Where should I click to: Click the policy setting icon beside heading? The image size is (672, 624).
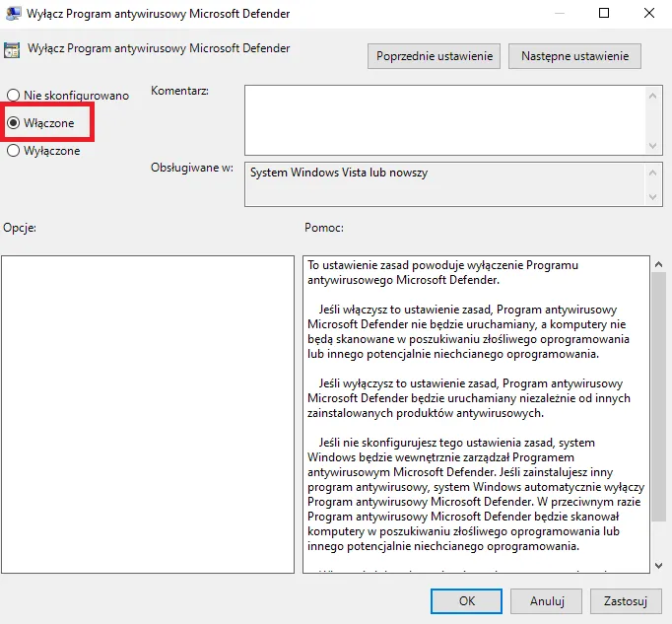(x=12, y=50)
